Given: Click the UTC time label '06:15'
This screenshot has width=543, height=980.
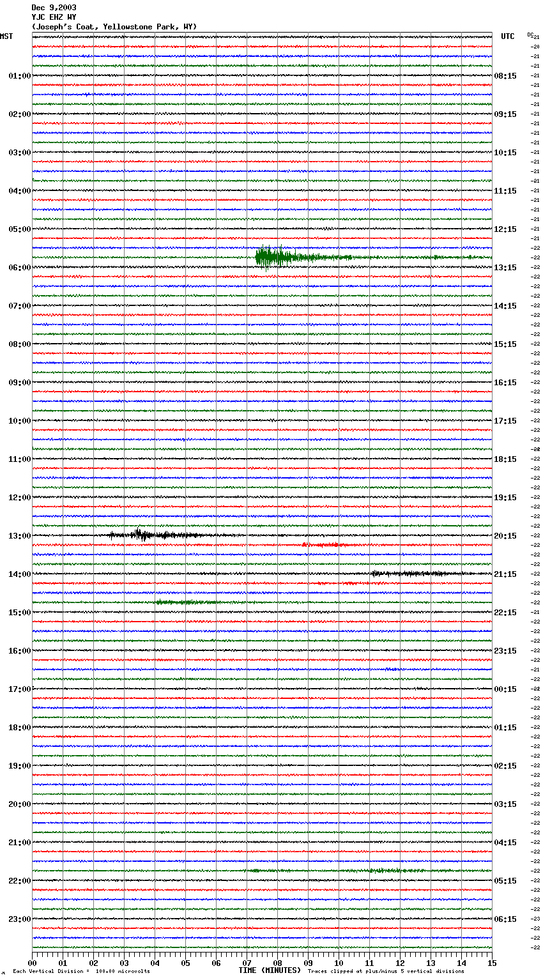Looking at the screenshot, I should coord(505,919).
